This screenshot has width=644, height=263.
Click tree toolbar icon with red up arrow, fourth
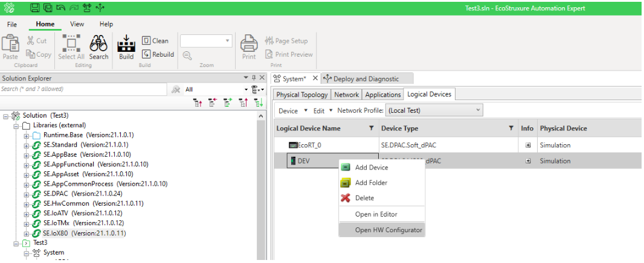click(243, 103)
